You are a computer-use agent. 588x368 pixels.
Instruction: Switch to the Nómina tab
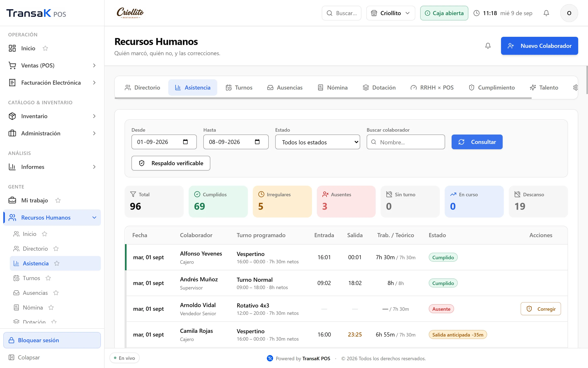(333, 88)
